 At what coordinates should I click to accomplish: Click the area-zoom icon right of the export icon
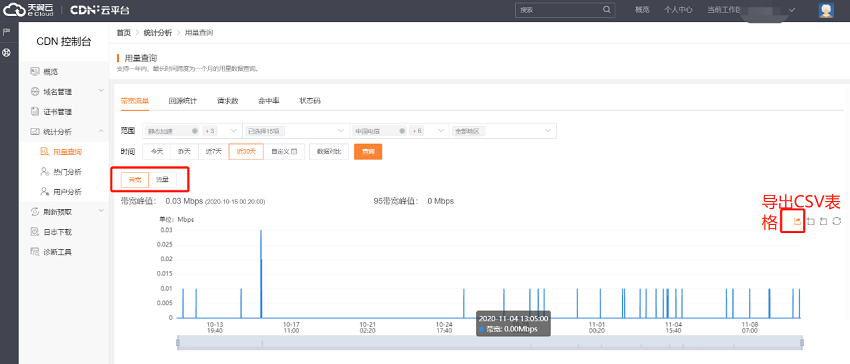(810, 221)
